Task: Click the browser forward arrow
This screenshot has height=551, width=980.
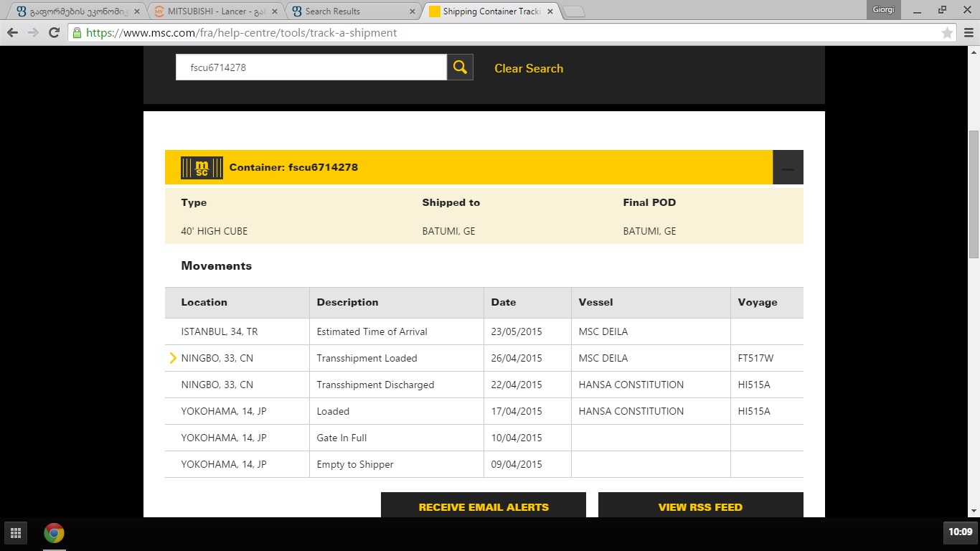Action: (33, 33)
